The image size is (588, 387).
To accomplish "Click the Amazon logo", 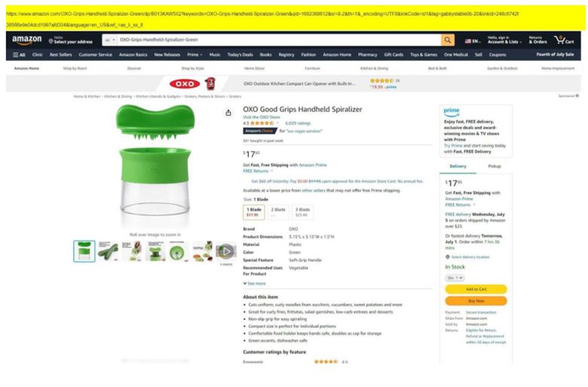I will pyautogui.click(x=26, y=40).
